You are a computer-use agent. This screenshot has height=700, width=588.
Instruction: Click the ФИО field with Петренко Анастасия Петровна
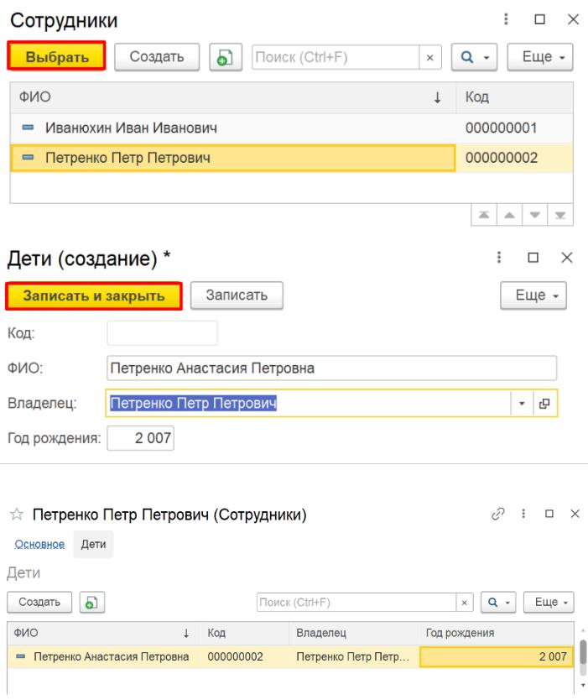[x=331, y=368]
